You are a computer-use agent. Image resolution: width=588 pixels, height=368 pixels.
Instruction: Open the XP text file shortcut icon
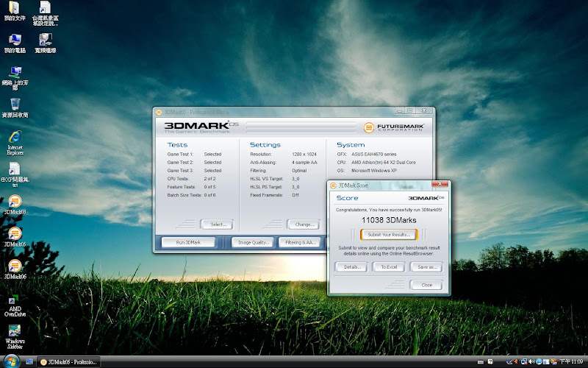click(x=15, y=174)
